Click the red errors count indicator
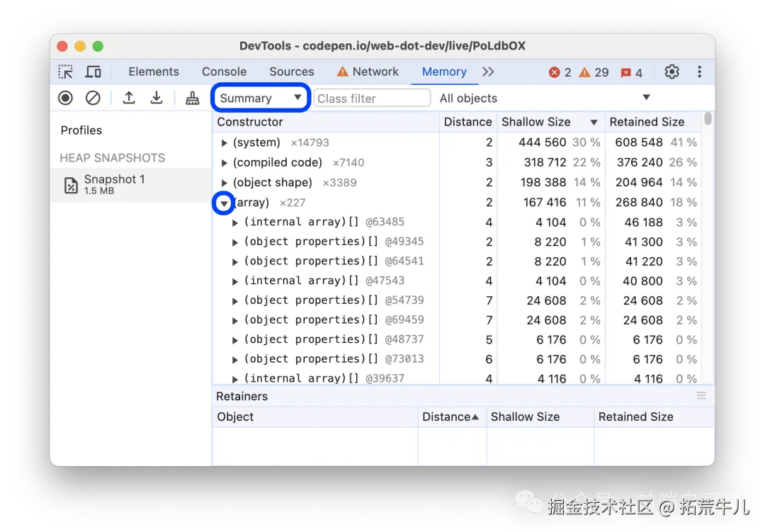The width and height of the screenshot is (765, 532). (560, 72)
